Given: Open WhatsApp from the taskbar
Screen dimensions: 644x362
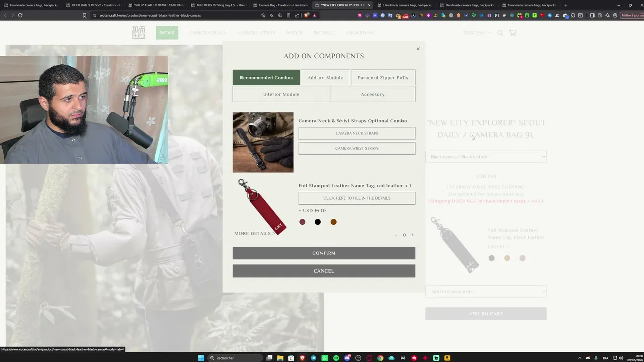Looking at the screenshot, I should coord(325,358).
